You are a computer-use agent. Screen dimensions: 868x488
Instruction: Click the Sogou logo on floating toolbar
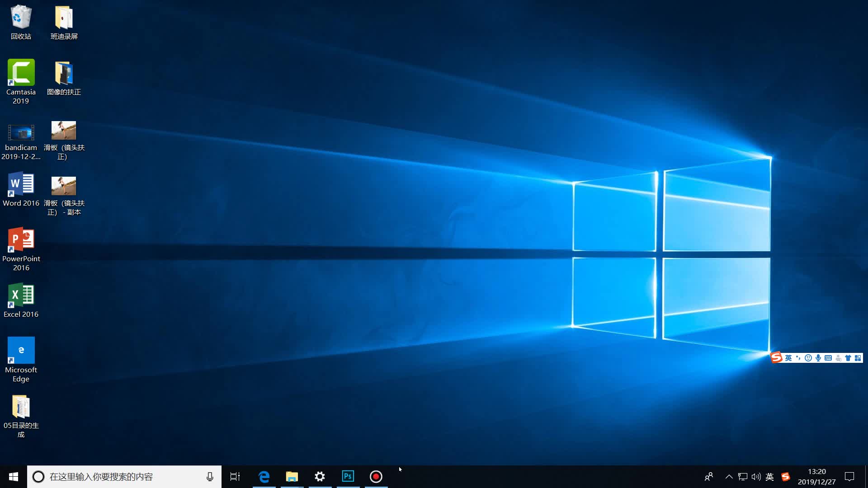pos(777,357)
